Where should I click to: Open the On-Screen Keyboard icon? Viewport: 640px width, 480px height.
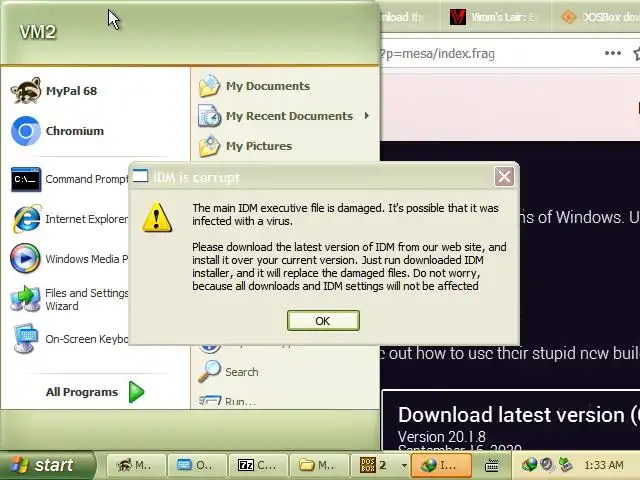[x=25, y=338]
